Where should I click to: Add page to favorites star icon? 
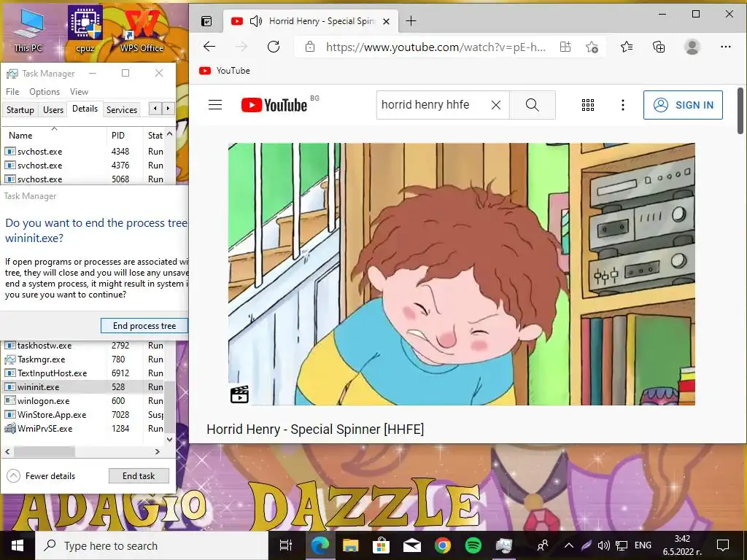click(592, 47)
